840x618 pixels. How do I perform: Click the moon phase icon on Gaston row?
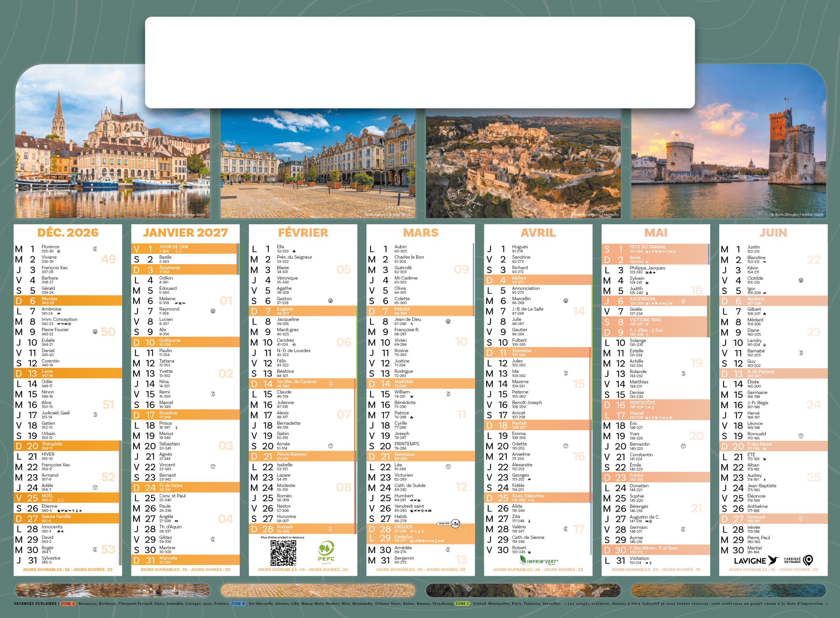pyautogui.click(x=330, y=301)
